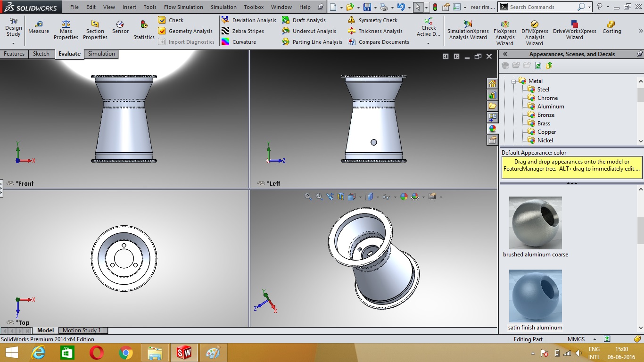Open the Measure tool
The width and height of the screenshot is (644, 362).
39,27
